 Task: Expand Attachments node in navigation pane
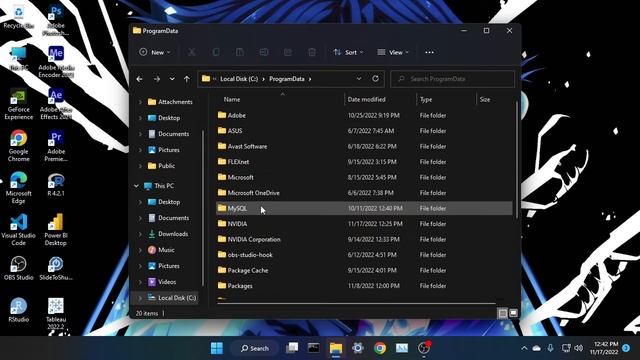pyautogui.click(x=140, y=102)
